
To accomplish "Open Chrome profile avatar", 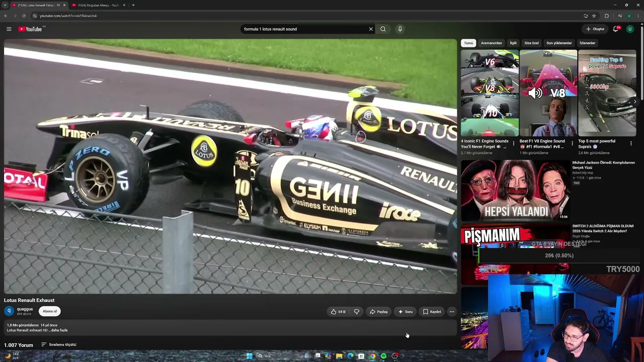I will pos(629,16).
